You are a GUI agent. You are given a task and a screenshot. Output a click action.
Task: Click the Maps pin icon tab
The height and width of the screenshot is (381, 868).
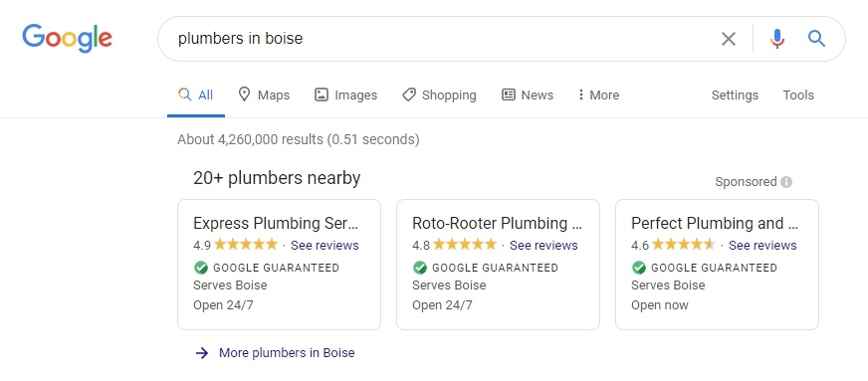click(x=244, y=95)
